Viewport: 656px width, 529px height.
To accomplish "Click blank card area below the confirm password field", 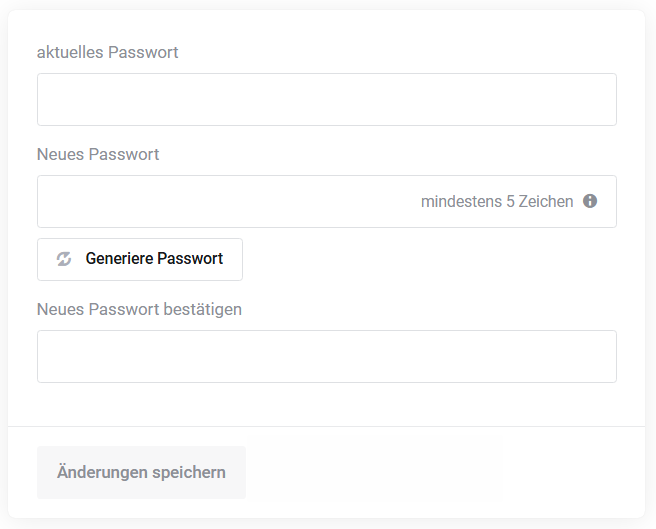I will pos(326,404).
